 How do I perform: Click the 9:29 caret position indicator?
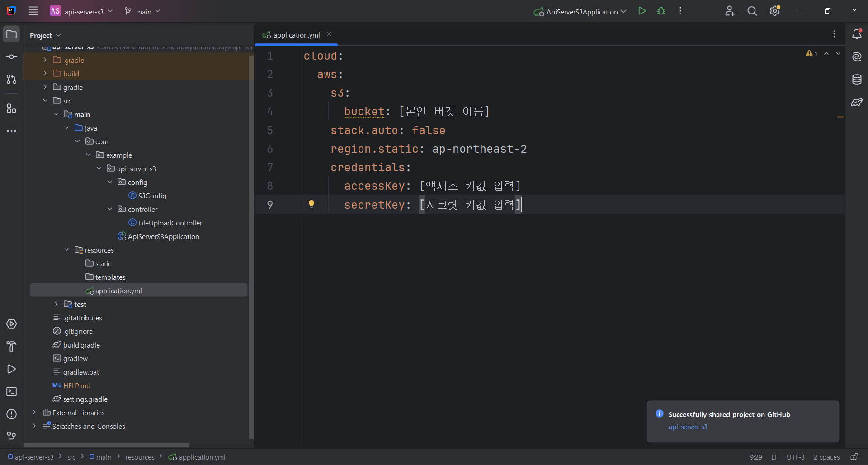click(756, 457)
